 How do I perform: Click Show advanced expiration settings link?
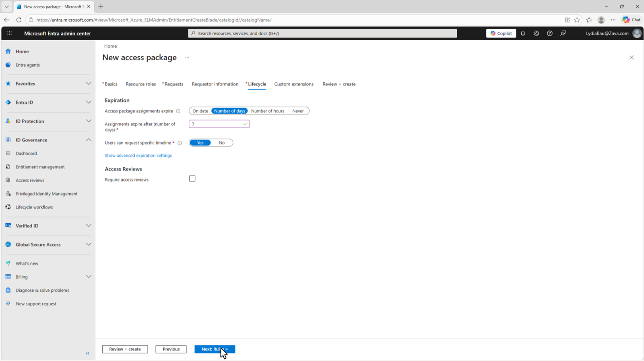pyautogui.click(x=138, y=156)
